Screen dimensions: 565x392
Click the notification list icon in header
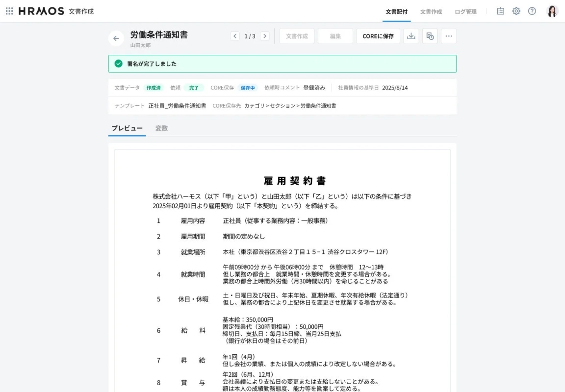[500, 11]
